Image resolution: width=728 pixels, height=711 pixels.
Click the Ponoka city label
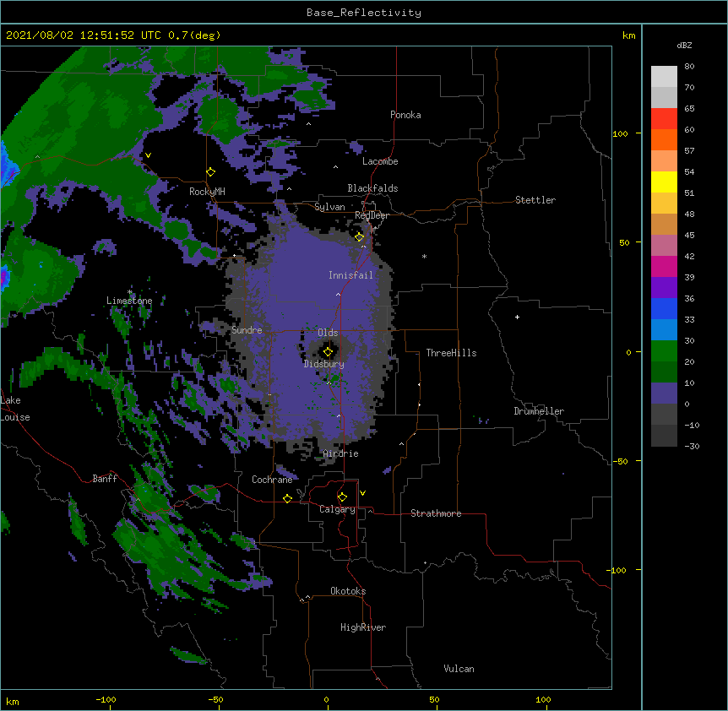(x=405, y=115)
